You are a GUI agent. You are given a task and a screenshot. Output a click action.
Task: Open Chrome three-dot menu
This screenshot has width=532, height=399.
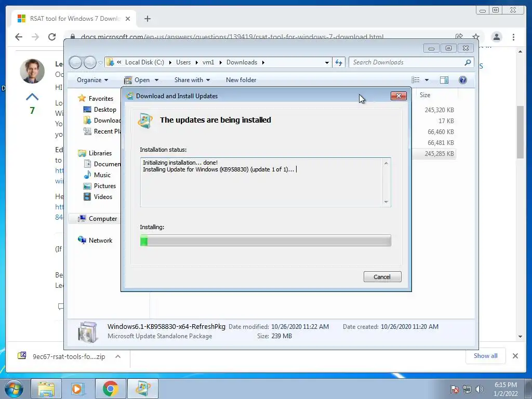[x=513, y=37]
